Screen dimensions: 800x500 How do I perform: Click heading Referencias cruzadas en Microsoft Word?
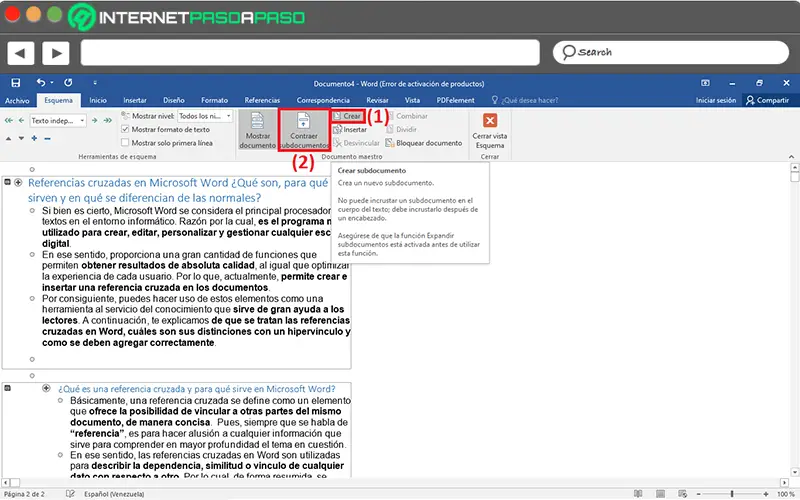pyautogui.click(x=178, y=190)
